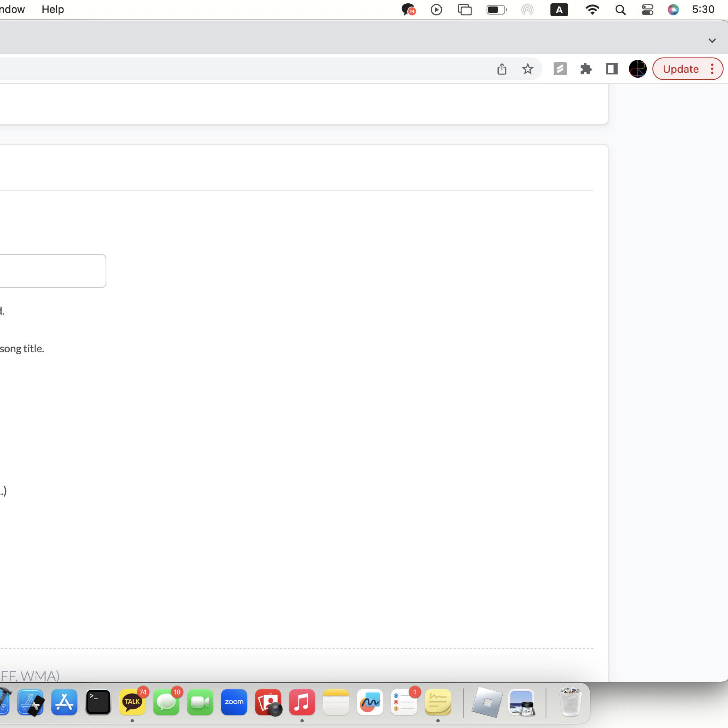The height and width of the screenshot is (728, 728).
Task: Share this page with the share icon
Action: coord(502,69)
